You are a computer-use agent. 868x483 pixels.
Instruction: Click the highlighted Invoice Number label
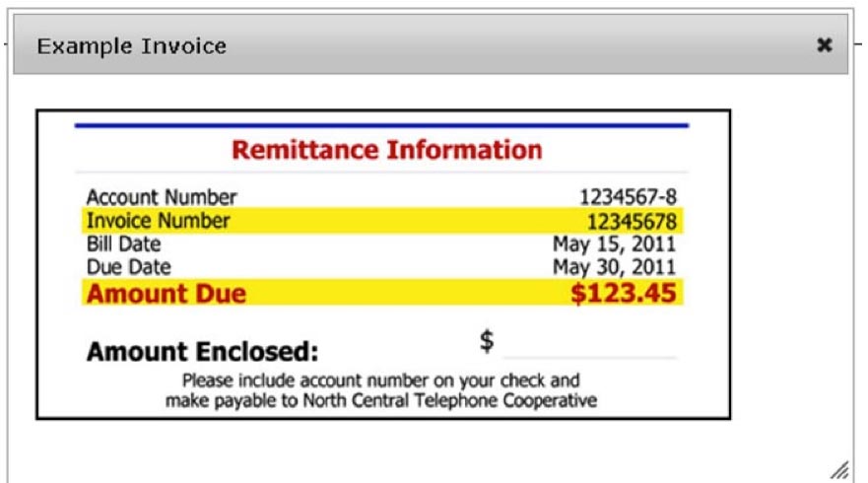(x=158, y=221)
